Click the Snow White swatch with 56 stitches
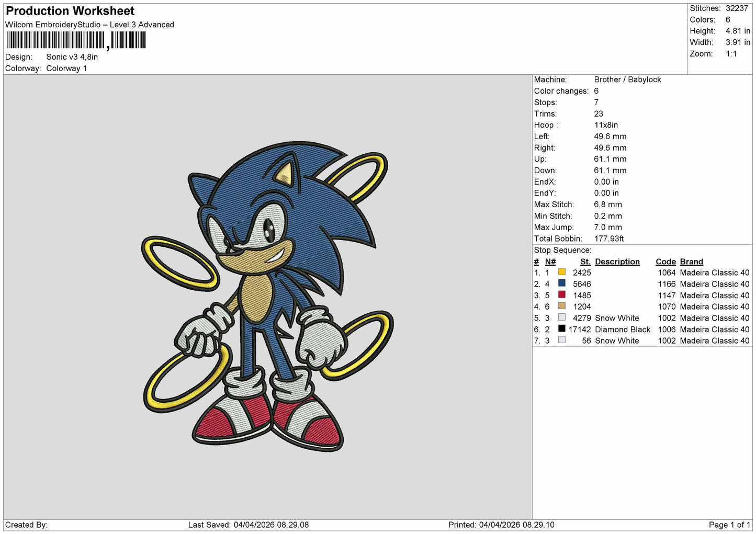 click(561, 340)
